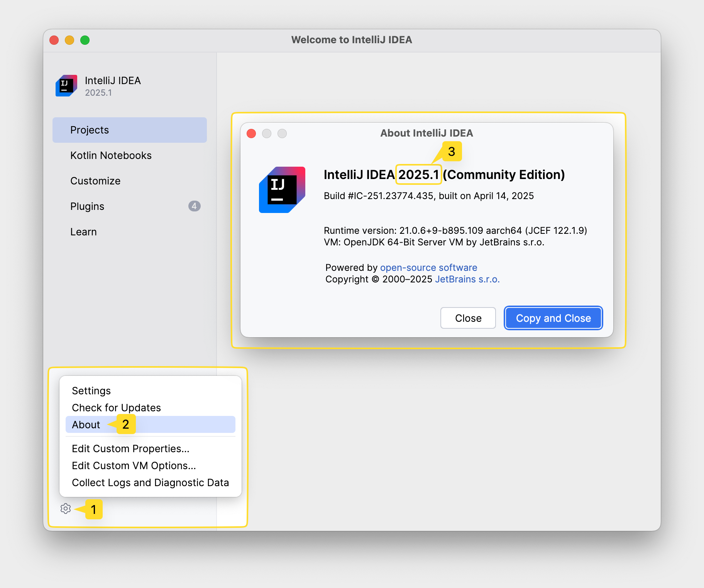Click the Welcome to IntelliJ IDEA window title

point(352,40)
